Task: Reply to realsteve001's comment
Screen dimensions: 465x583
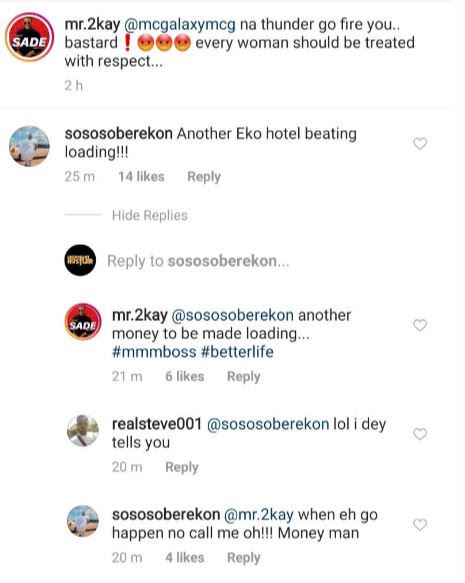Action: click(182, 467)
